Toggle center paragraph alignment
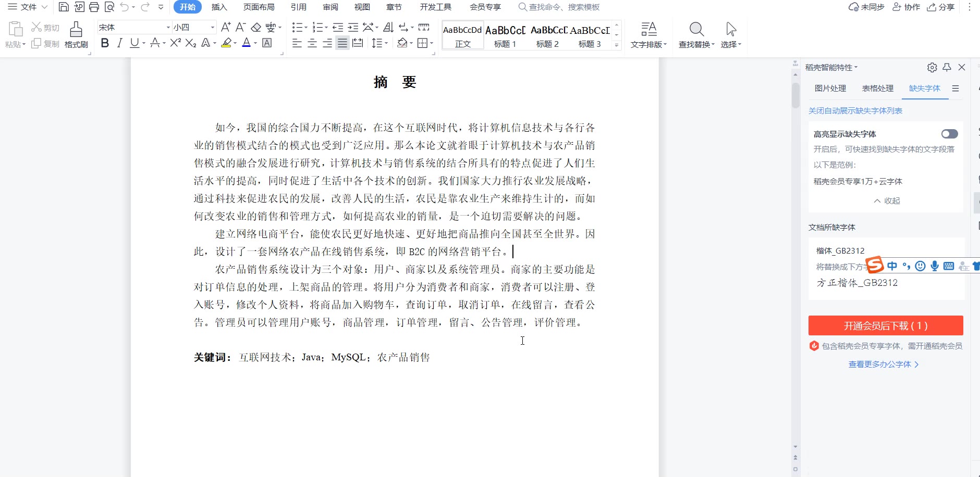This screenshot has width=980, height=477. coord(312,43)
